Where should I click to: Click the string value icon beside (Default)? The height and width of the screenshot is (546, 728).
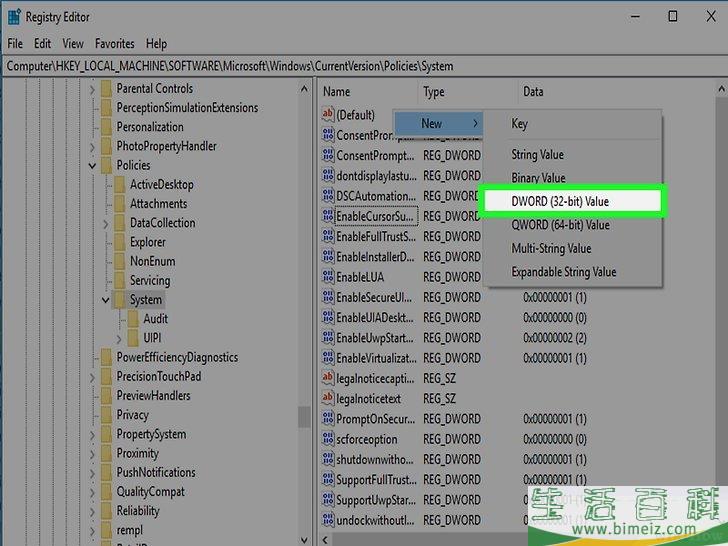click(327, 115)
